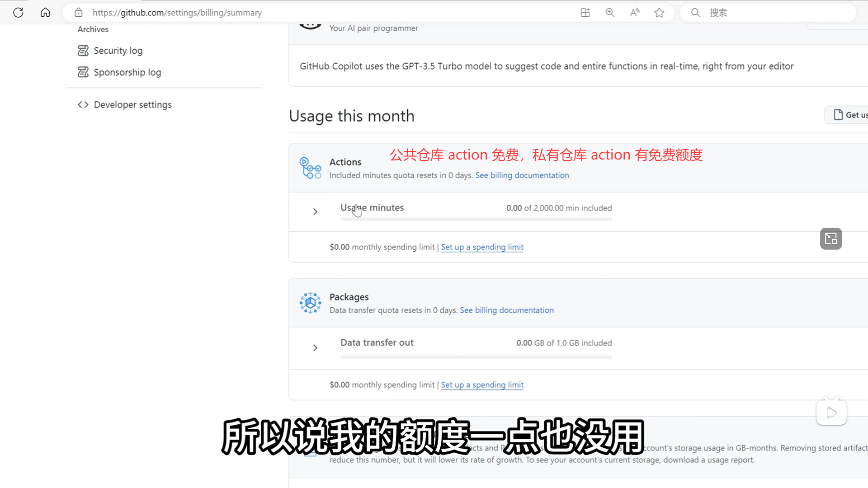Set up a spending limit for Packages
The image size is (868, 488).
coord(482,385)
